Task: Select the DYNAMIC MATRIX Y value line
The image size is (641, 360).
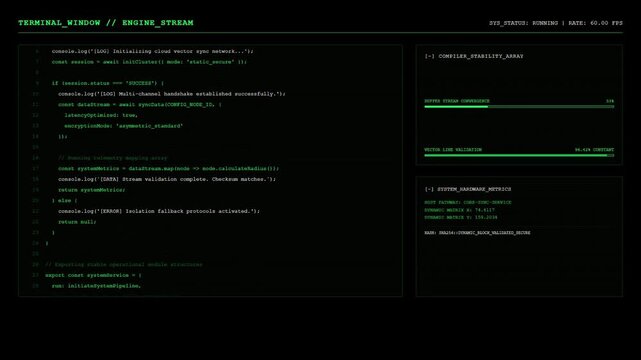Action: tap(461, 217)
